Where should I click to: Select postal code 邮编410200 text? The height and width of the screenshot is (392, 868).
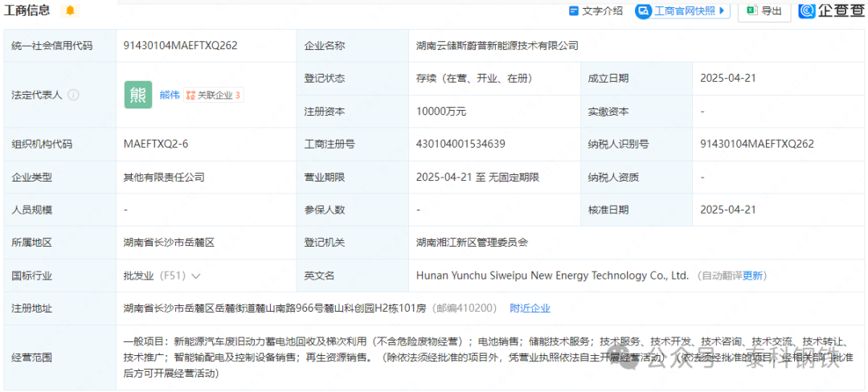(464, 308)
